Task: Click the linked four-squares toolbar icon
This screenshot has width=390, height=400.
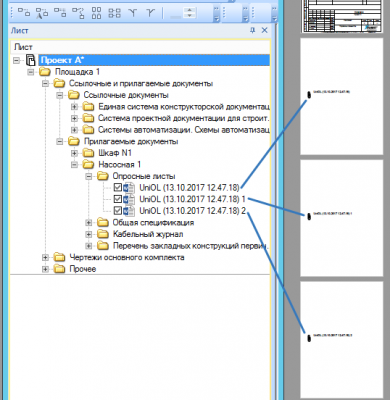Action: (x=114, y=13)
